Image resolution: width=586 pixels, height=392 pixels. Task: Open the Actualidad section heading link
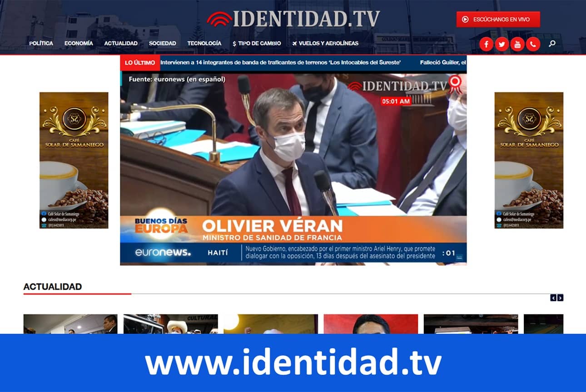point(53,287)
